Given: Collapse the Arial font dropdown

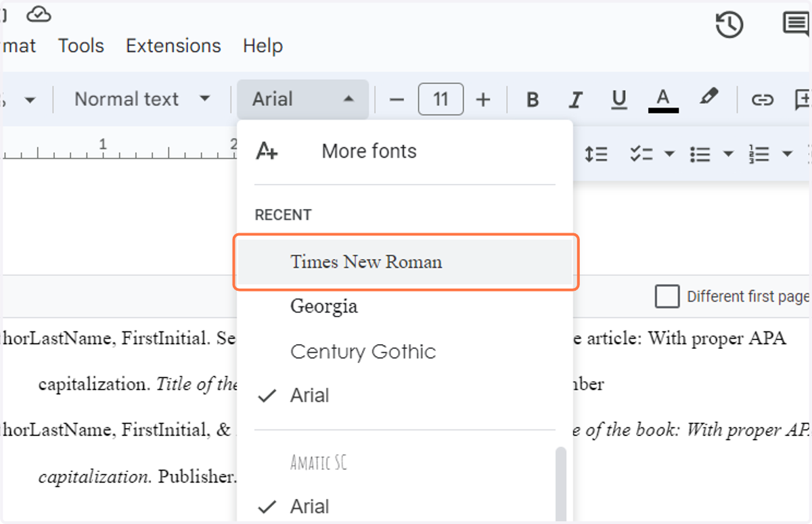Looking at the screenshot, I should (x=302, y=99).
